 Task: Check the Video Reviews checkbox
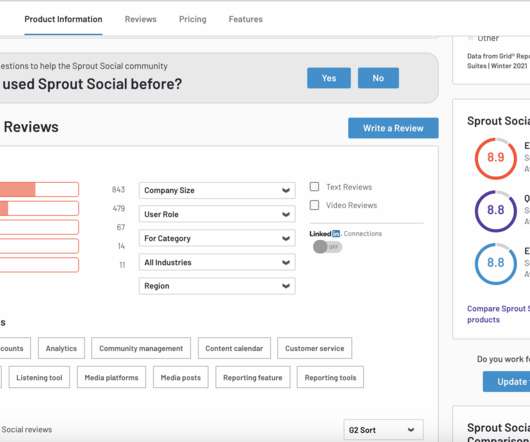click(314, 205)
